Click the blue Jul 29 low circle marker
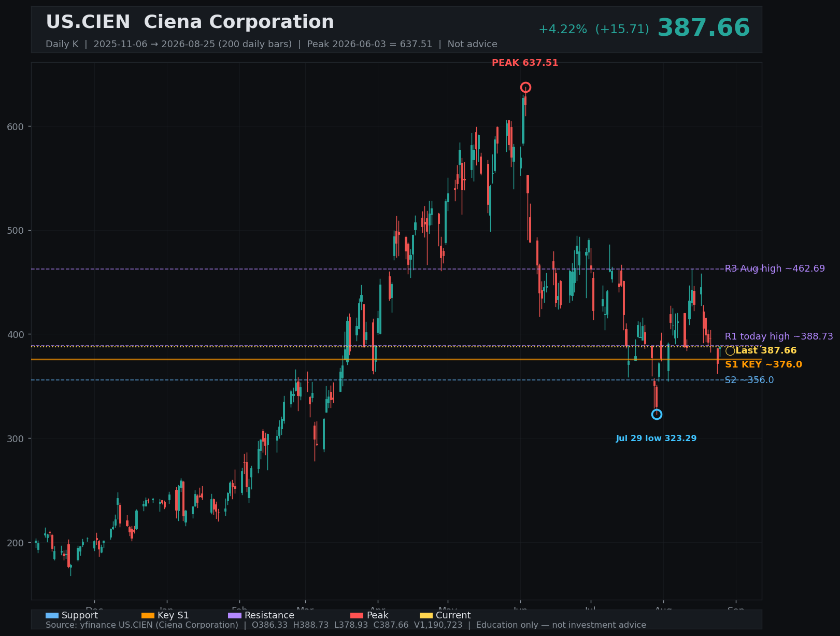This screenshot has height=636, width=840. [657, 414]
